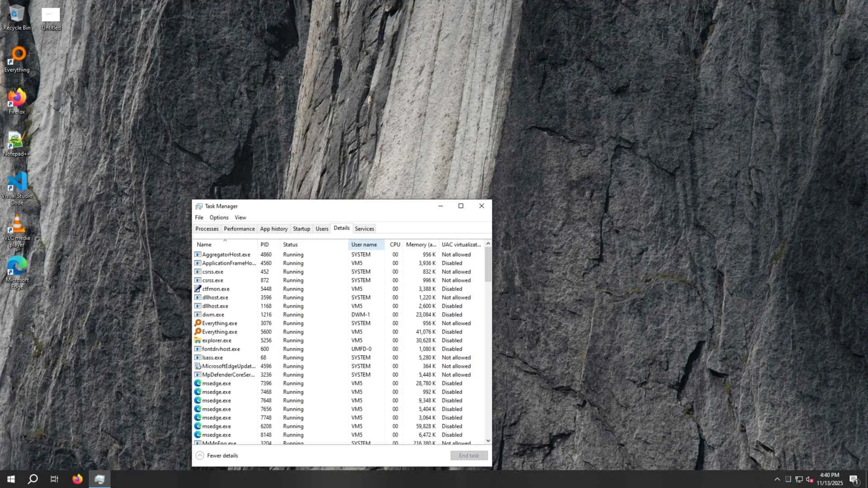
Task: Open the Firefox desktop icon
Action: coord(17,100)
